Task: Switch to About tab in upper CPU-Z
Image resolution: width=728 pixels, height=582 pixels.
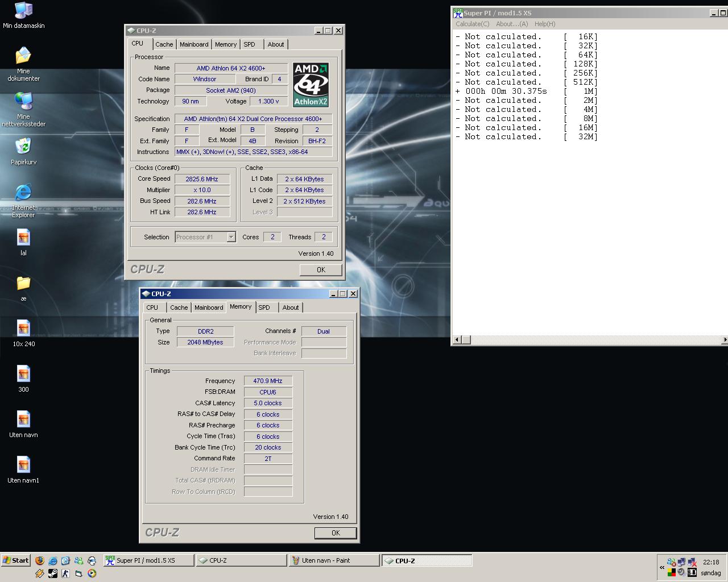Action: 276,44
